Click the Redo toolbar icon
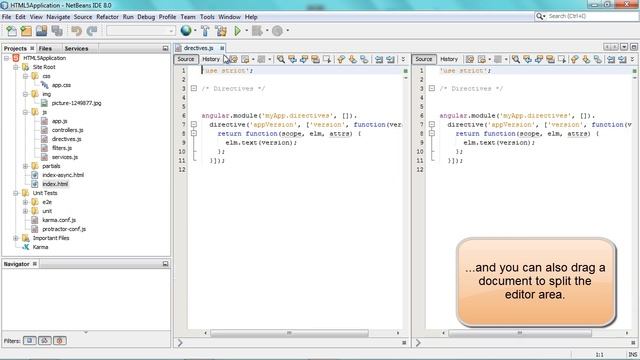This screenshot has height=360, width=640. (x=92, y=31)
